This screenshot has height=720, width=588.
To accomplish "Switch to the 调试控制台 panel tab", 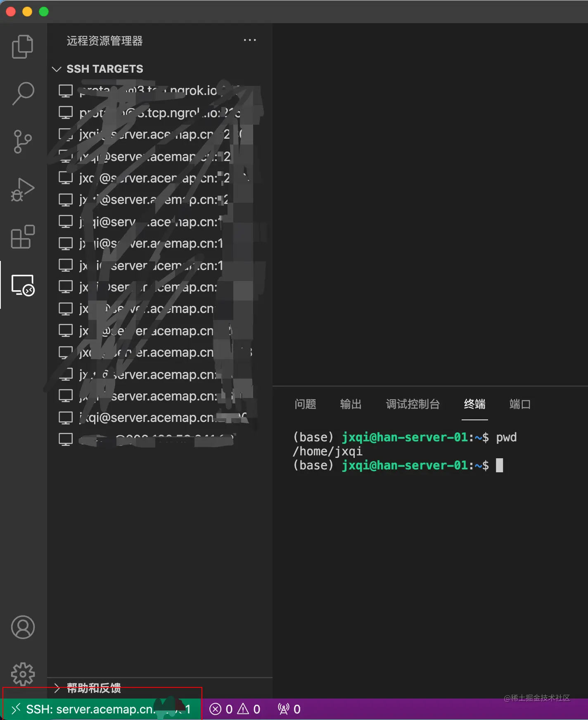I will [413, 404].
